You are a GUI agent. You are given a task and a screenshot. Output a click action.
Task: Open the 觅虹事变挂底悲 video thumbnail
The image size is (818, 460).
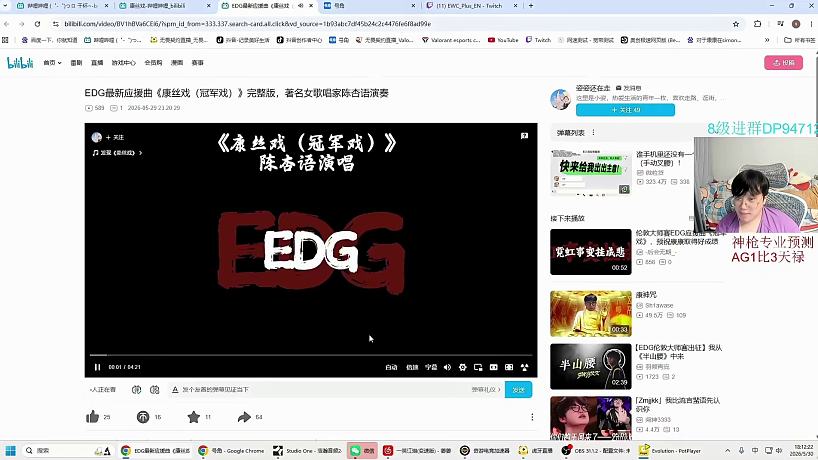pyautogui.click(x=591, y=252)
